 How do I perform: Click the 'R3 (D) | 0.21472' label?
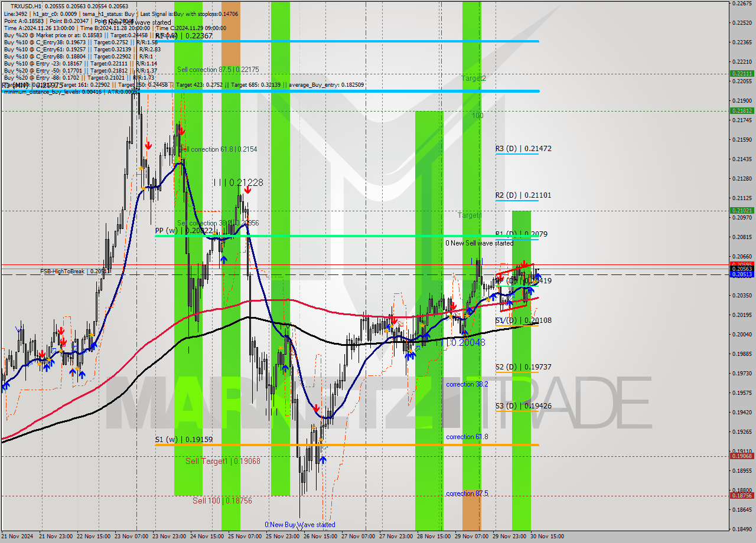(x=523, y=149)
